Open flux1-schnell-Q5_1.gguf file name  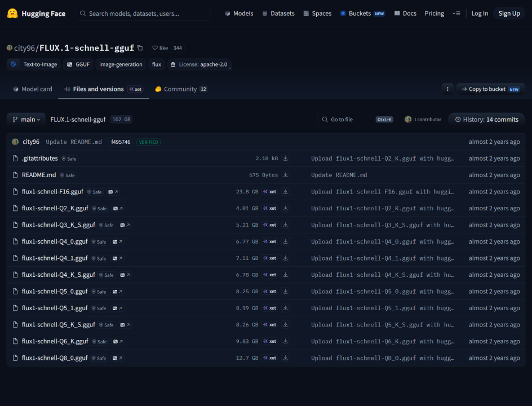[55, 308]
